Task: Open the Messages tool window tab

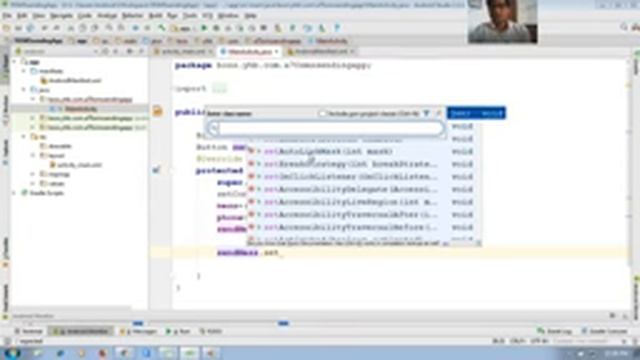Action: tap(138, 331)
